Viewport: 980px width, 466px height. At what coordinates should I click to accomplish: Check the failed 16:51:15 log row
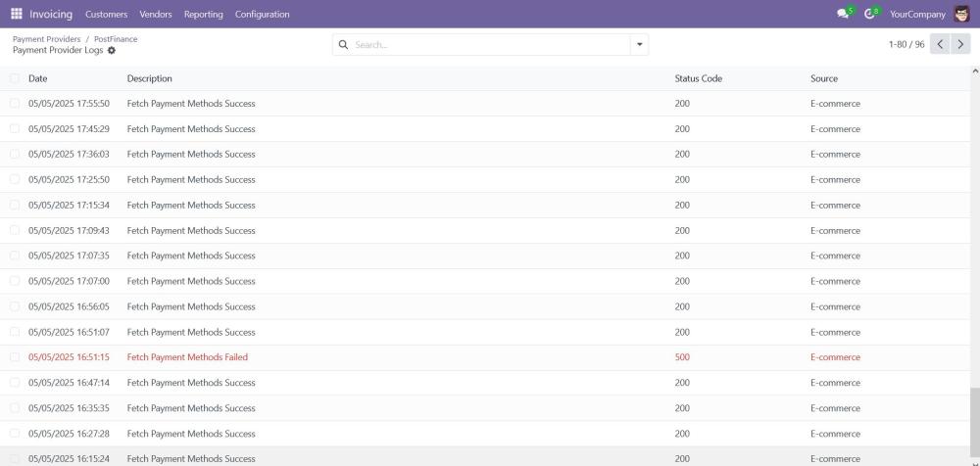(x=15, y=357)
